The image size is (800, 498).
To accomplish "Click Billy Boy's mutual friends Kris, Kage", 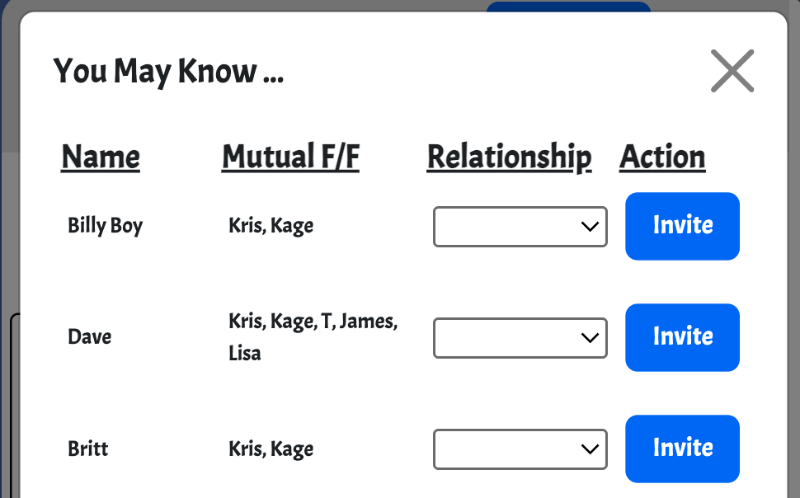I will [x=271, y=226].
